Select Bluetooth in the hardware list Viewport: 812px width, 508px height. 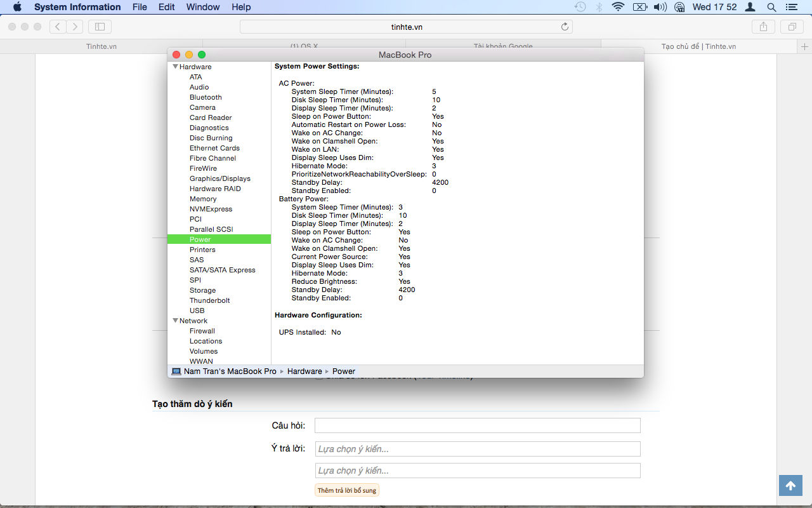tap(206, 97)
